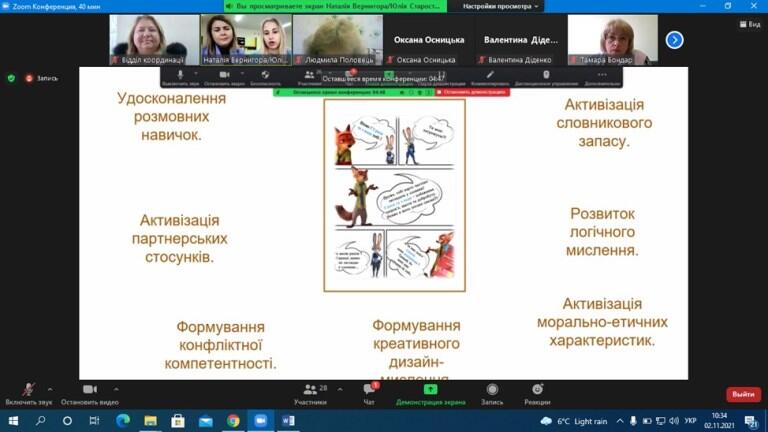Click text 'Розвиток логічного мислення.'

pyautogui.click(x=602, y=232)
